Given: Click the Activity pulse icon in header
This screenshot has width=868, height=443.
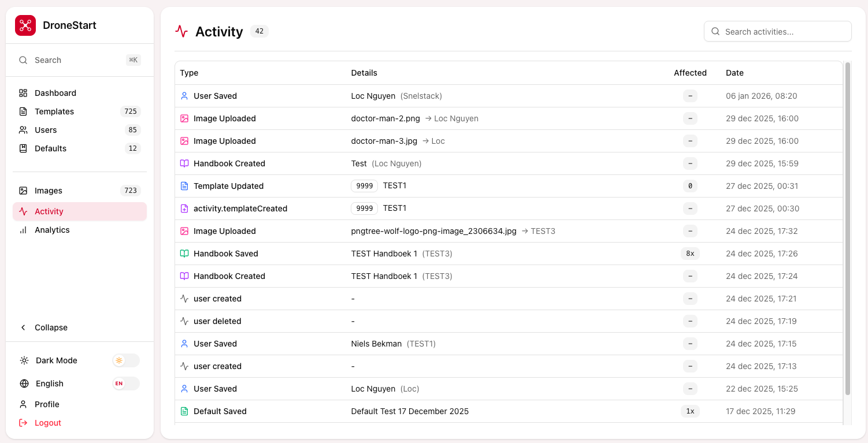Looking at the screenshot, I should click(x=181, y=32).
